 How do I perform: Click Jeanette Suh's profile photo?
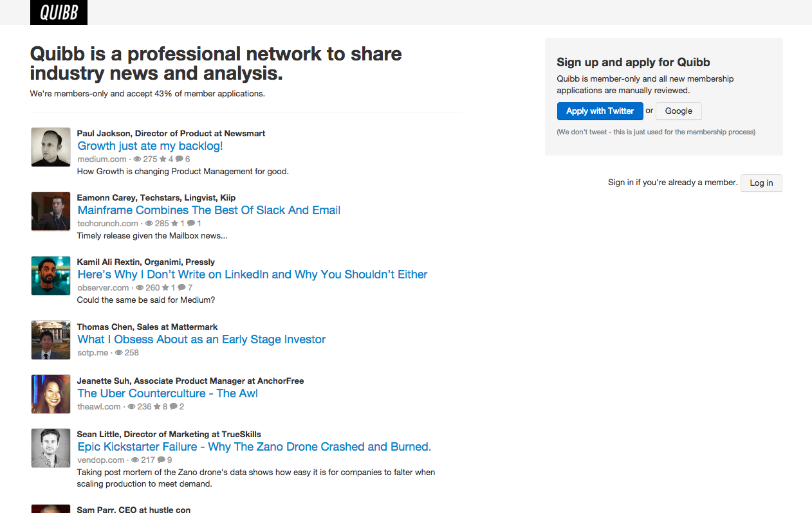tap(51, 394)
